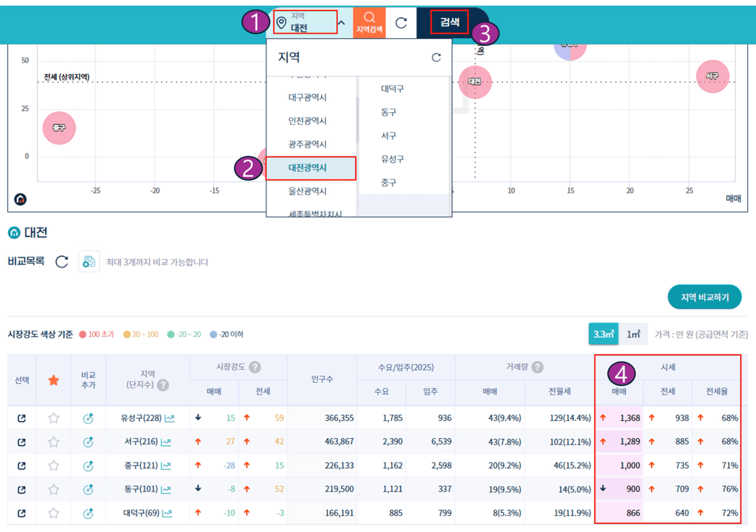Open 서구 row in a new window
The image size is (756, 532).
(22, 442)
